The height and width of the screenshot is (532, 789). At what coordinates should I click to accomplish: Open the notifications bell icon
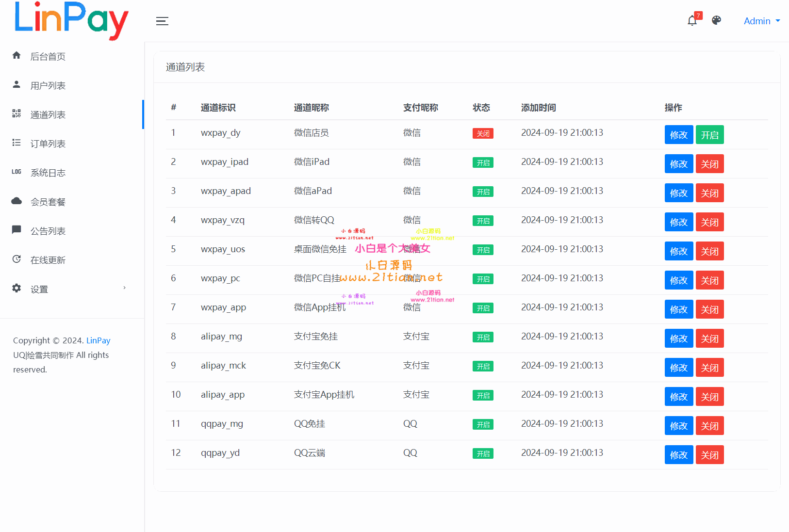click(692, 20)
